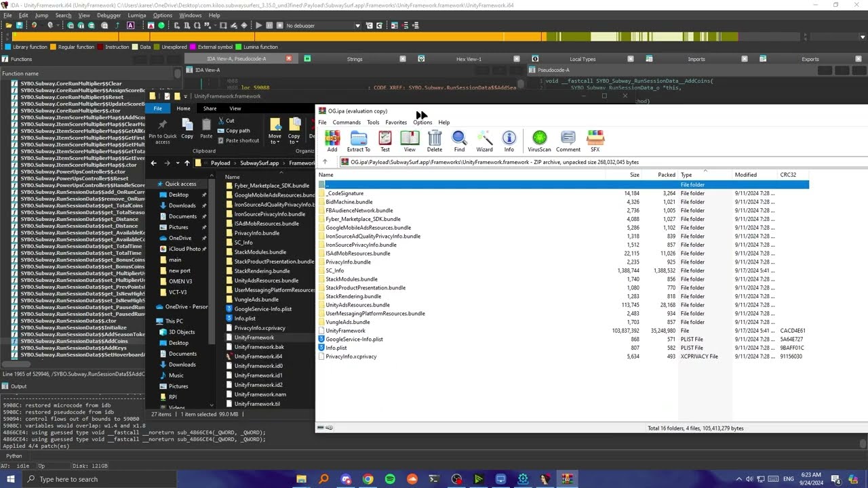This screenshot has width=868, height=488.
Task: Open the File menu in IDA
Action: coord(7,15)
